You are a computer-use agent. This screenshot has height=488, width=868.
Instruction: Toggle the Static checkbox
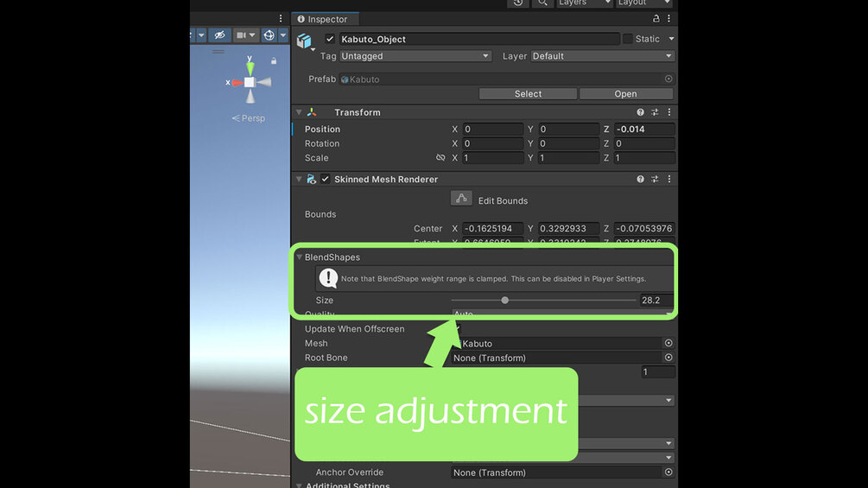pyautogui.click(x=628, y=39)
